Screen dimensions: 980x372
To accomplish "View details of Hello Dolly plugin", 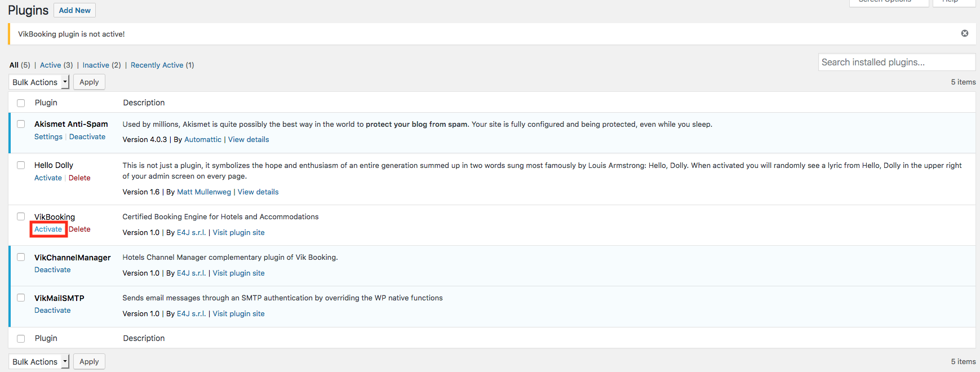I will coord(258,192).
